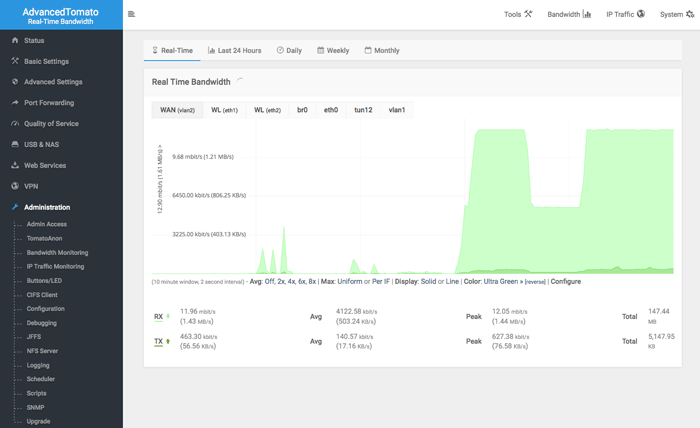Click the reverse color link
This screenshot has height=428, width=700.
(535, 282)
